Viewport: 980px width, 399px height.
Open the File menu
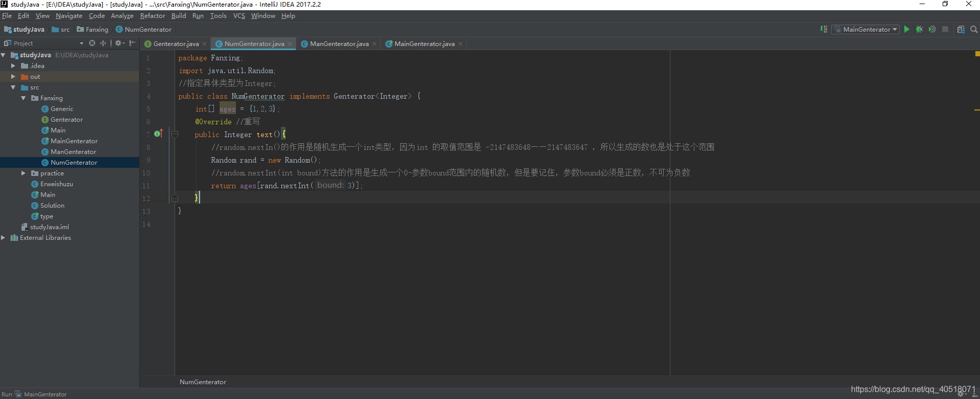[x=7, y=16]
